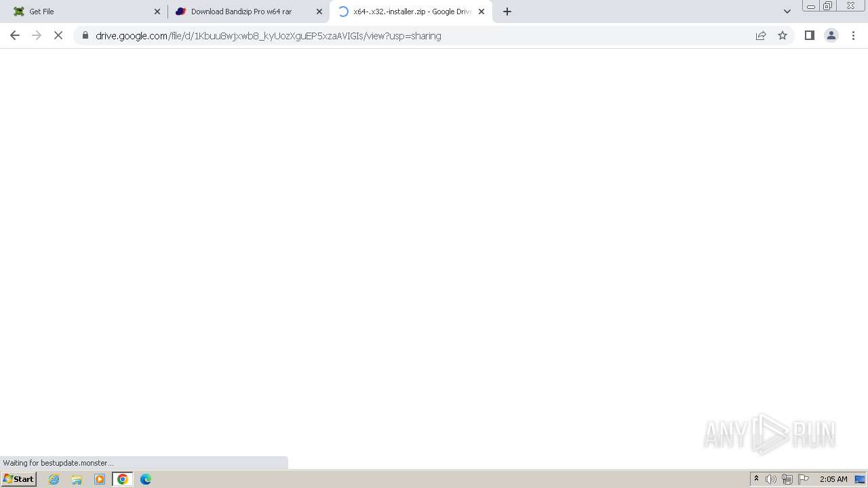Bookmark this tab with the star
Image resolution: width=868 pixels, height=488 pixels.
(783, 35)
